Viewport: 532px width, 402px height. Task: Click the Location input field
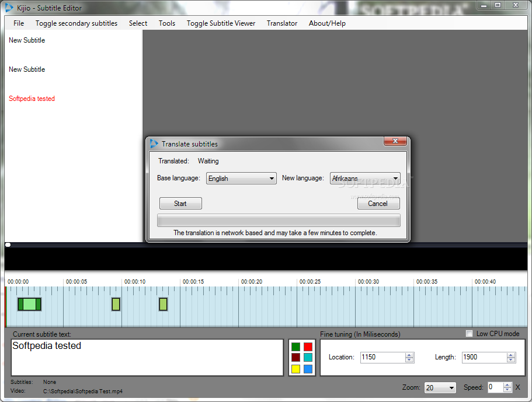click(383, 357)
